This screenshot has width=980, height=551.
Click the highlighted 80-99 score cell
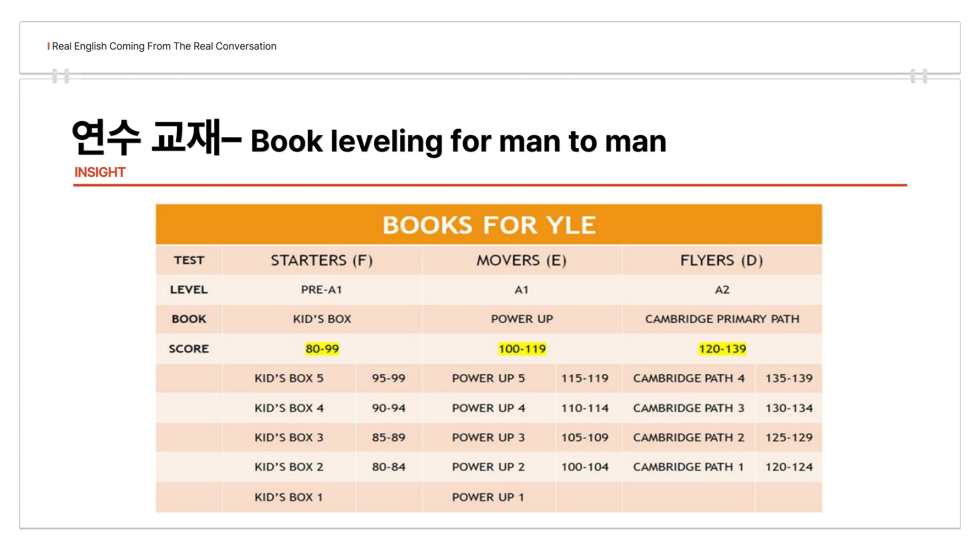coord(322,349)
